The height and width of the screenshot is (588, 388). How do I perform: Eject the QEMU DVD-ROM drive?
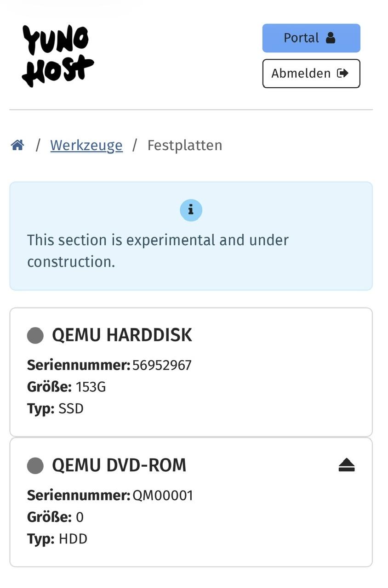point(347,465)
